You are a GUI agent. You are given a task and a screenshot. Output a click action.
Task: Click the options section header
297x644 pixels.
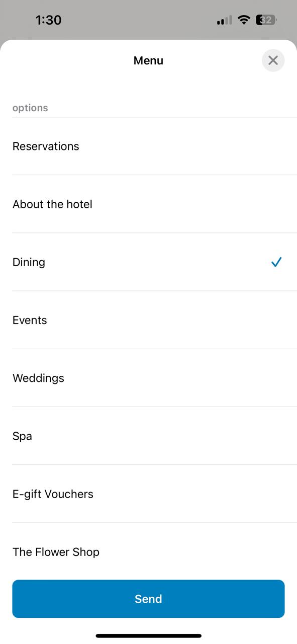tap(30, 108)
